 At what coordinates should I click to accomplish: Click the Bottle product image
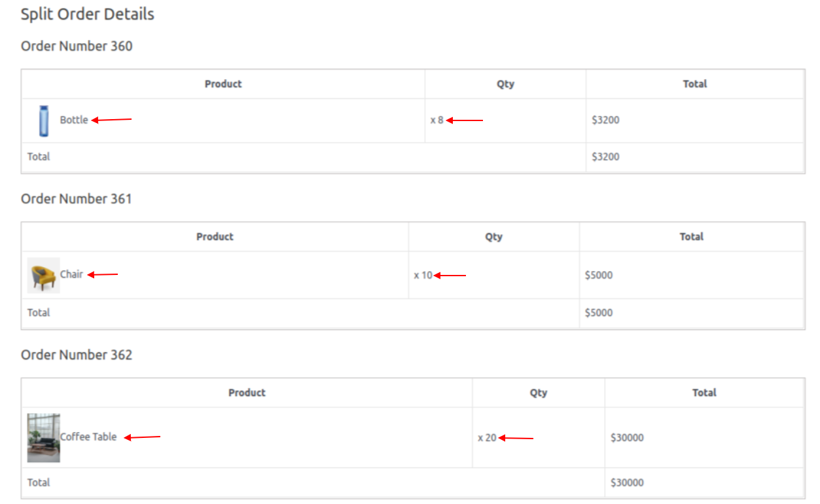(44, 121)
